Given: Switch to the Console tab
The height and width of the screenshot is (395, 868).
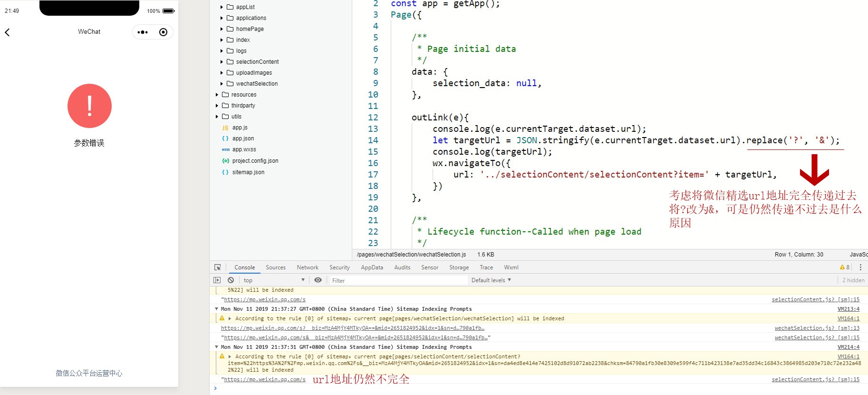Looking at the screenshot, I should click(x=244, y=267).
